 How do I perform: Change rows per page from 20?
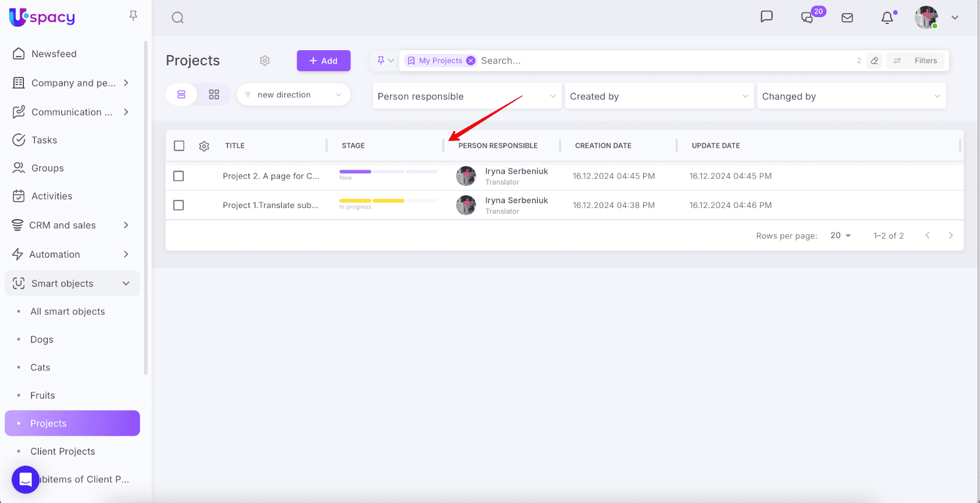840,236
